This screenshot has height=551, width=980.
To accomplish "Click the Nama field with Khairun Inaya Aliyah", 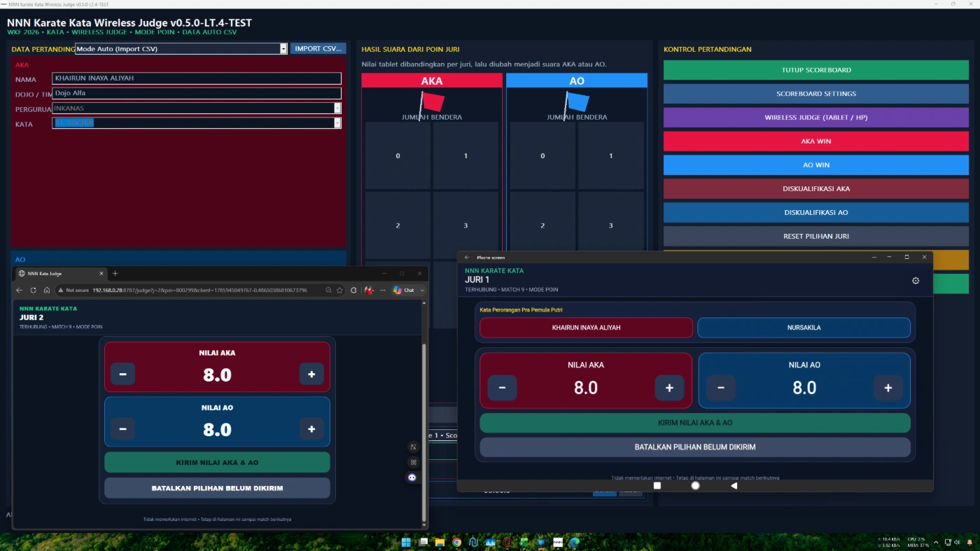I will 197,78.
